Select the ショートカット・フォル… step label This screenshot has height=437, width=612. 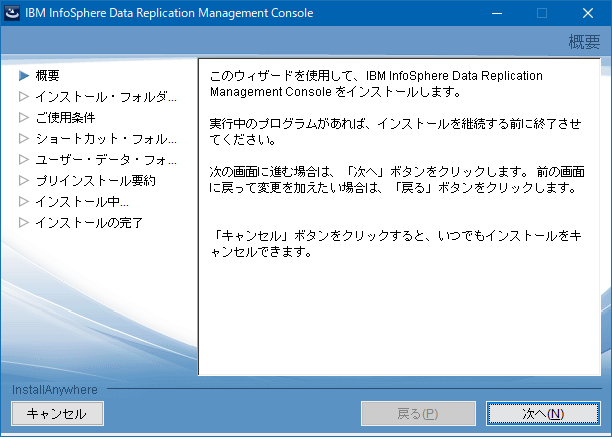[x=106, y=139]
